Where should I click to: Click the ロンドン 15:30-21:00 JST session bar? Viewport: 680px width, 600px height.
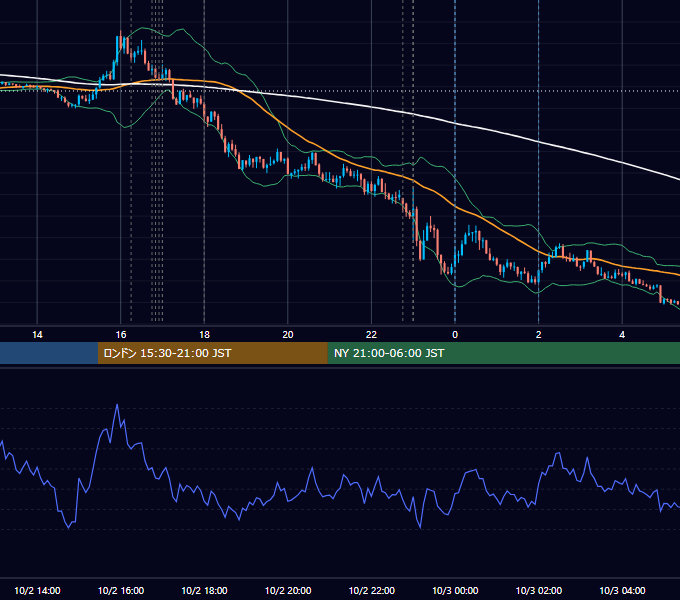pos(212,353)
